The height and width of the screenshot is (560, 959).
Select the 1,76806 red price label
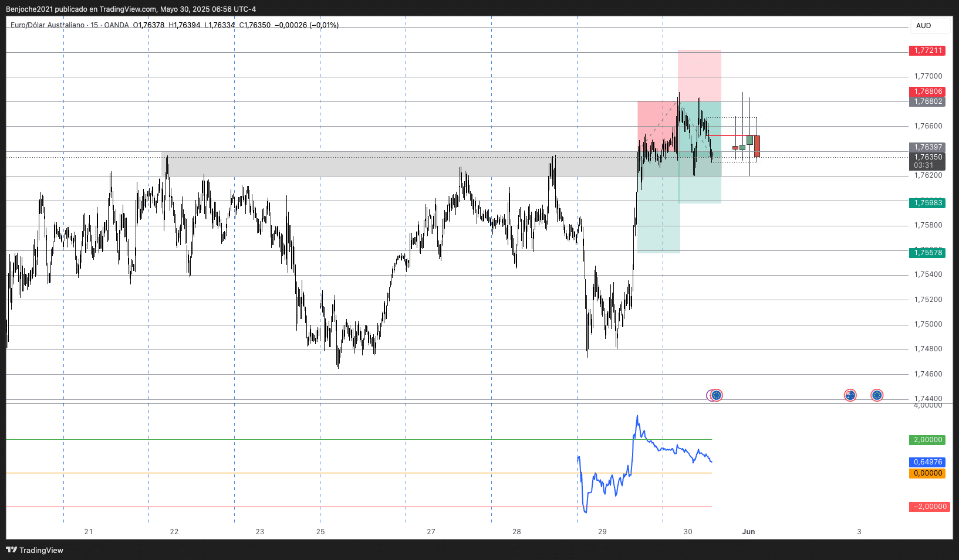pos(928,91)
